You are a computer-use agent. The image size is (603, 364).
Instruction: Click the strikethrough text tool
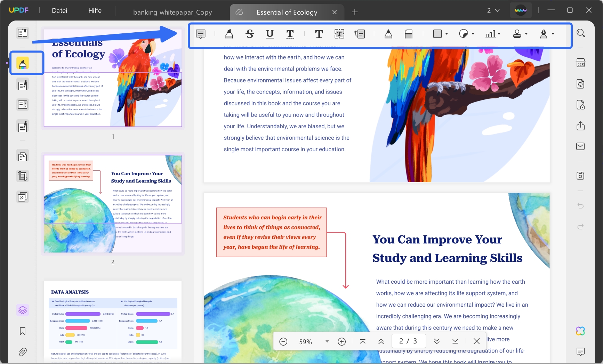249,34
